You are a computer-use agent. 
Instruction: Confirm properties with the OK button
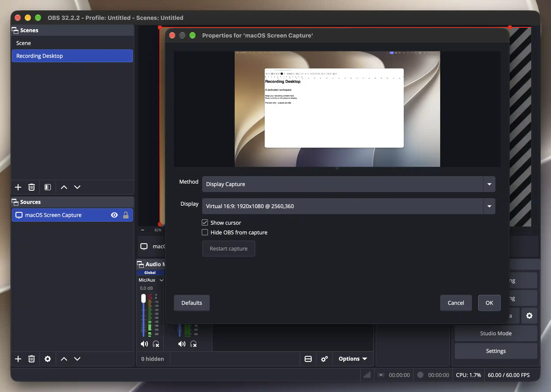pyautogui.click(x=489, y=303)
